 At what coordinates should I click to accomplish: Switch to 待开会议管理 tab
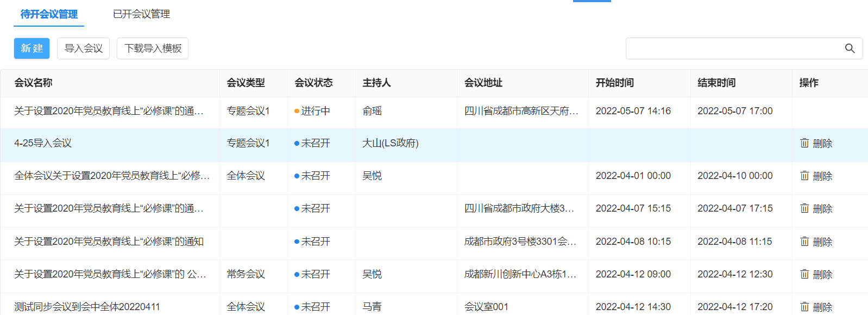pos(49,14)
